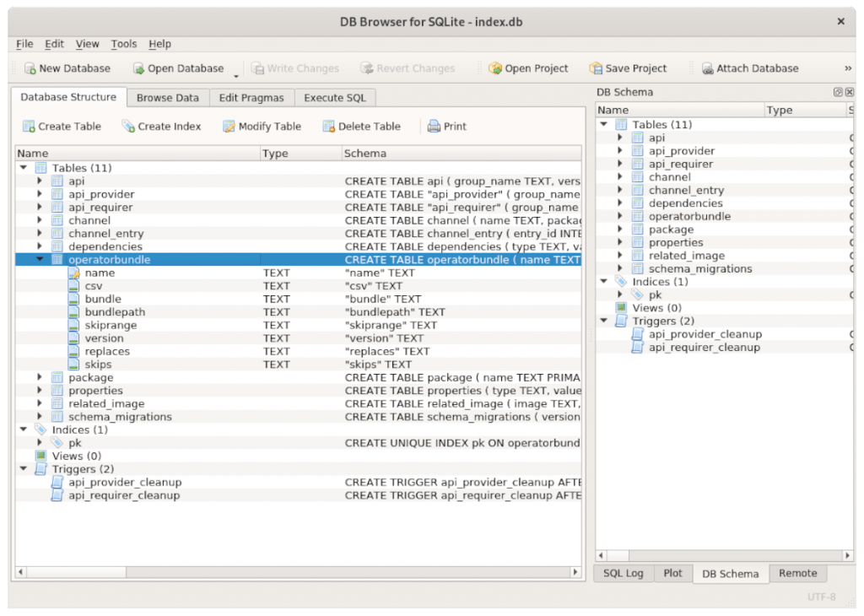Show the Plot panel

[673, 573]
